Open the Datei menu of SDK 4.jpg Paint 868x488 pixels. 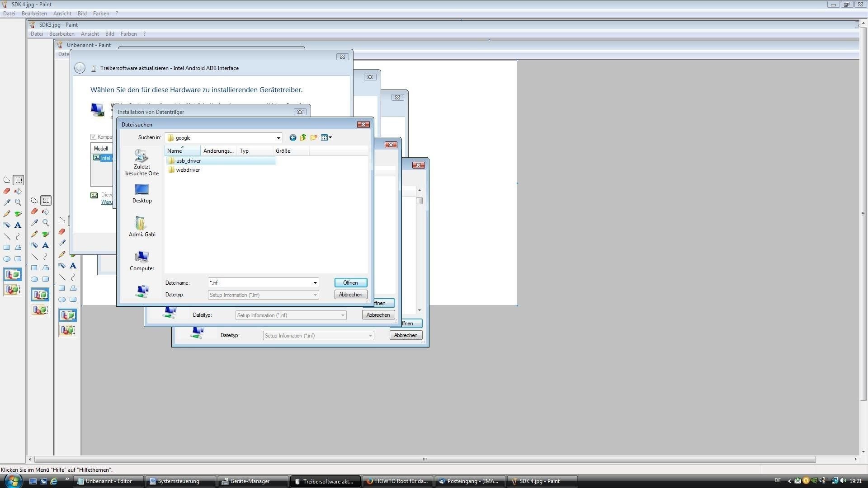pyautogui.click(x=9, y=14)
